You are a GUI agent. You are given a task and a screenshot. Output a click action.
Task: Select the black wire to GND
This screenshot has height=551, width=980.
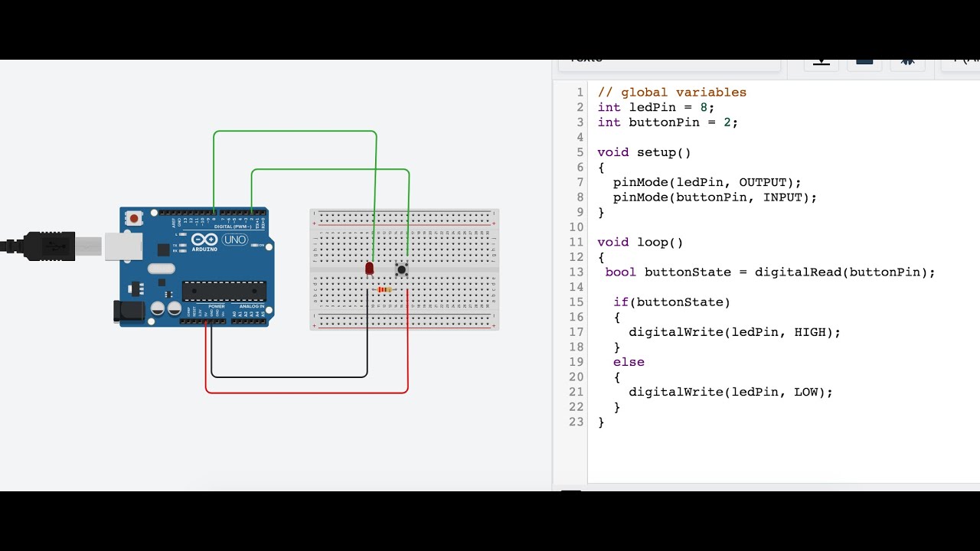click(289, 376)
